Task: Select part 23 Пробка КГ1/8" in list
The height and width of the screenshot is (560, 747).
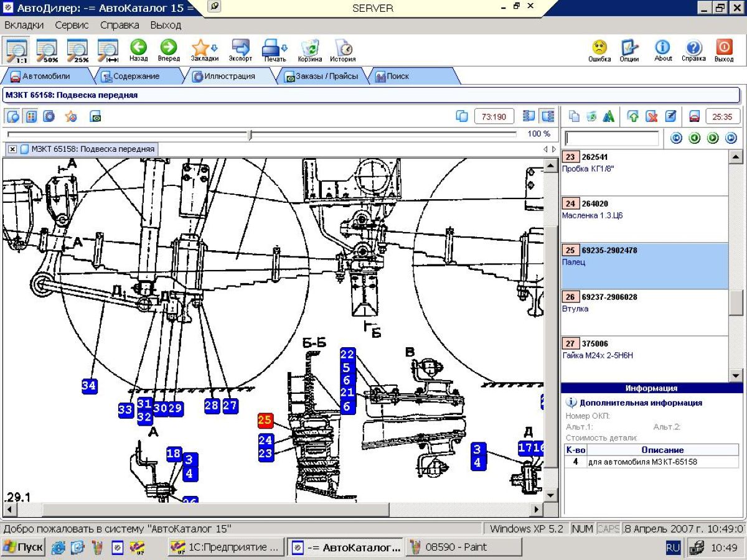Action: 644,173
